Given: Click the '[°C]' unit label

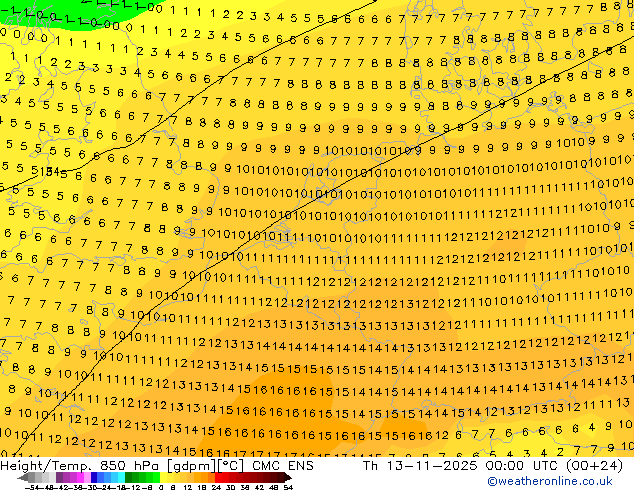Looking at the screenshot, I should [x=231, y=466].
